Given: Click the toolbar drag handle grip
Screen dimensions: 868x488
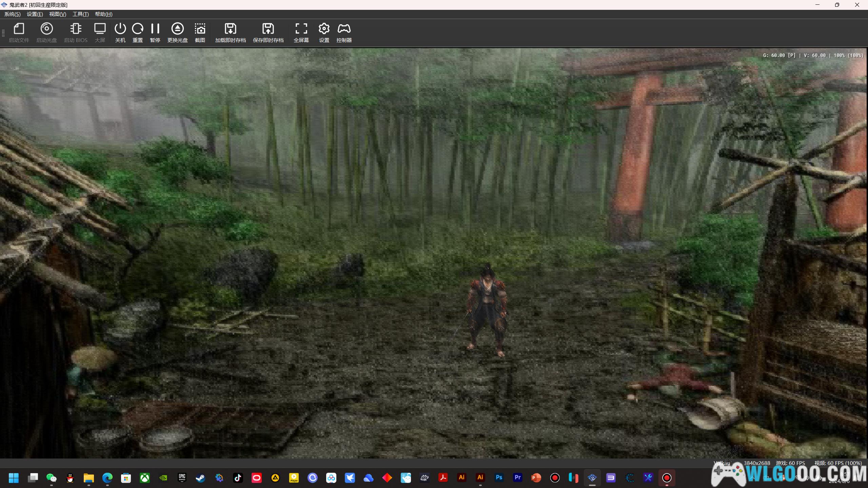Looking at the screenshot, I should pyautogui.click(x=3, y=33).
